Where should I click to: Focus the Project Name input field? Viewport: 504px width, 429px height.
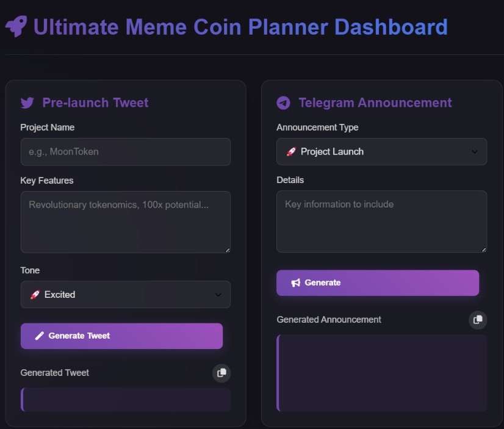[x=125, y=151]
